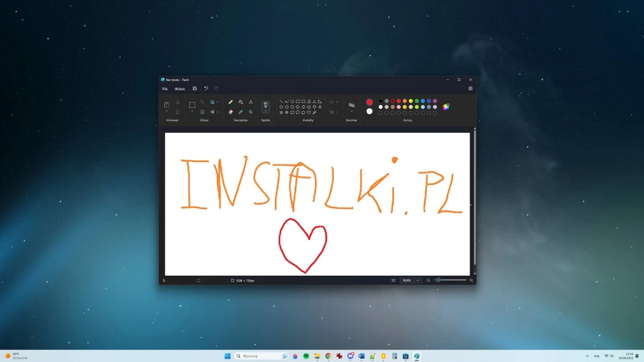Screen dimensions: 644x362
Task: Click the Save icon
Action: tap(194, 88)
